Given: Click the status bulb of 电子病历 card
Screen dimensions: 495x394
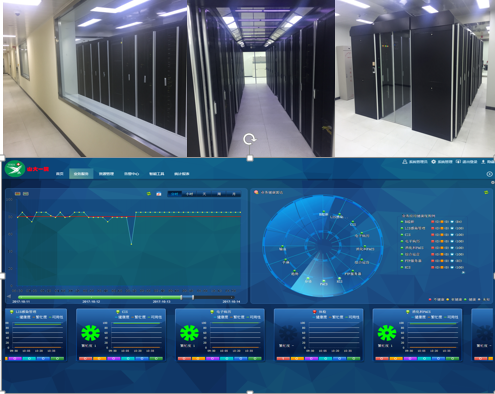Looking at the screenshot, I should 212,312.
